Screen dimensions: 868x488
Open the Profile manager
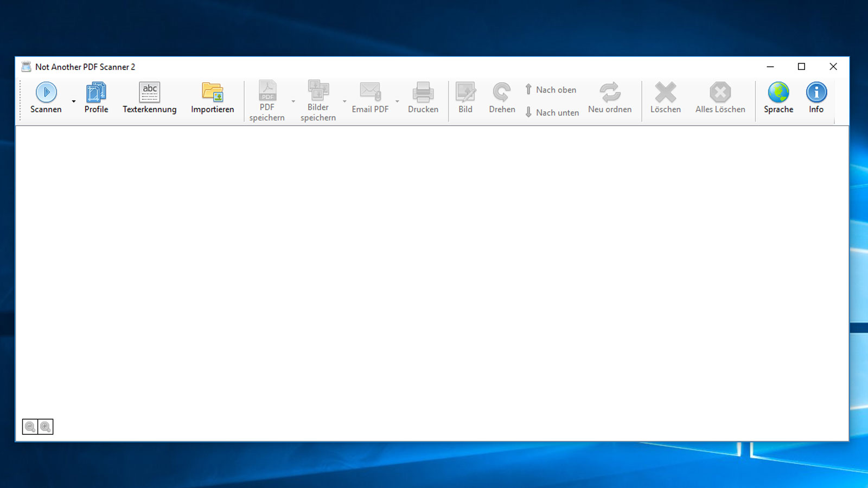[x=96, y=98]
